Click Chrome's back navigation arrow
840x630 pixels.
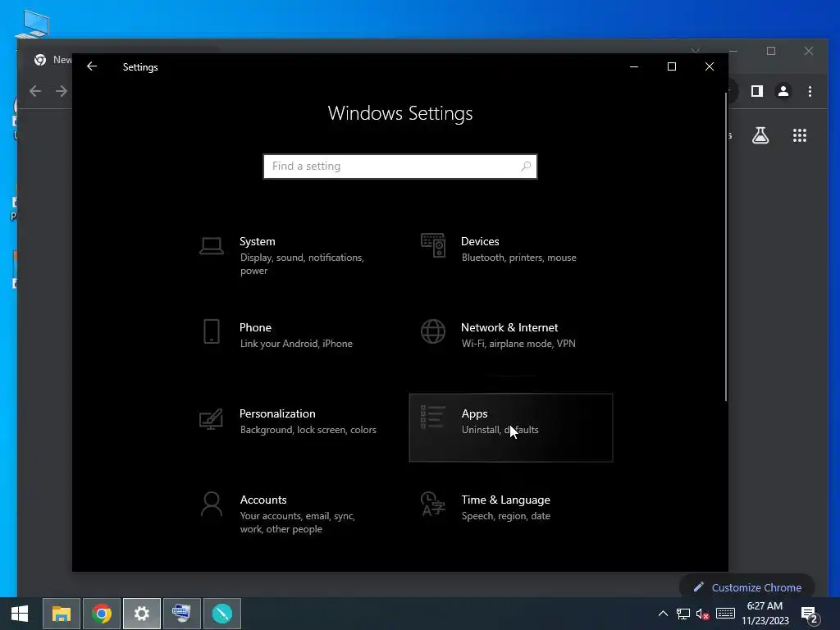[35, 91]
